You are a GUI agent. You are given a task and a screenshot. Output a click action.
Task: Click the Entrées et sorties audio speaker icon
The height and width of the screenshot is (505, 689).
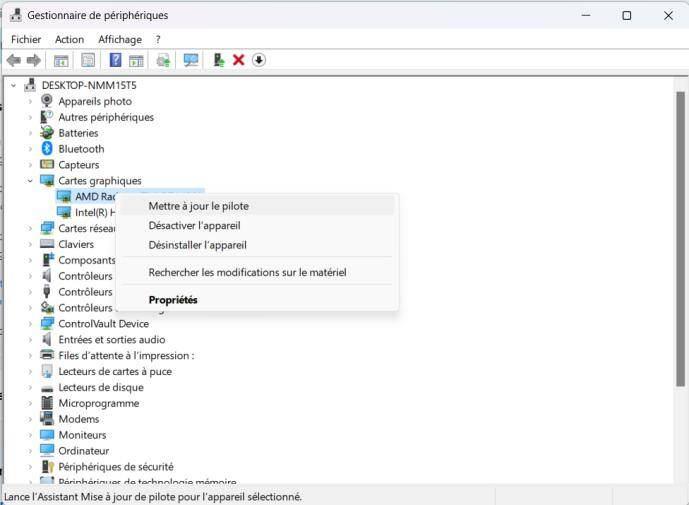coord(47,339)
